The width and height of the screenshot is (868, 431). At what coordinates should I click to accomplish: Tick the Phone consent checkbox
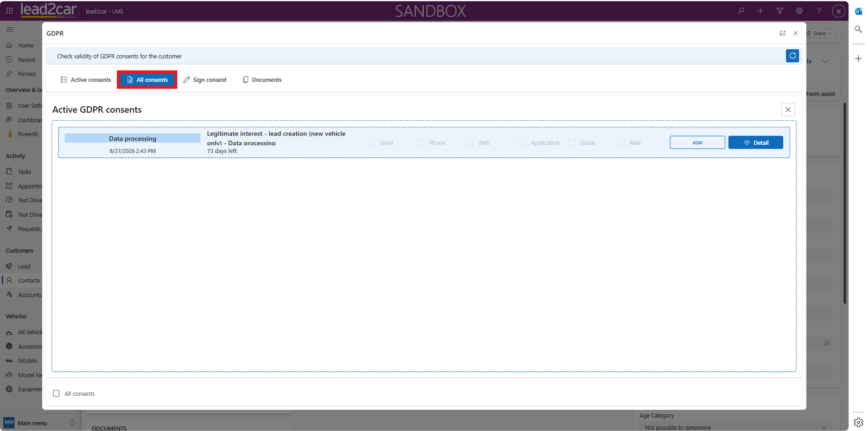[x=420, y=143]
